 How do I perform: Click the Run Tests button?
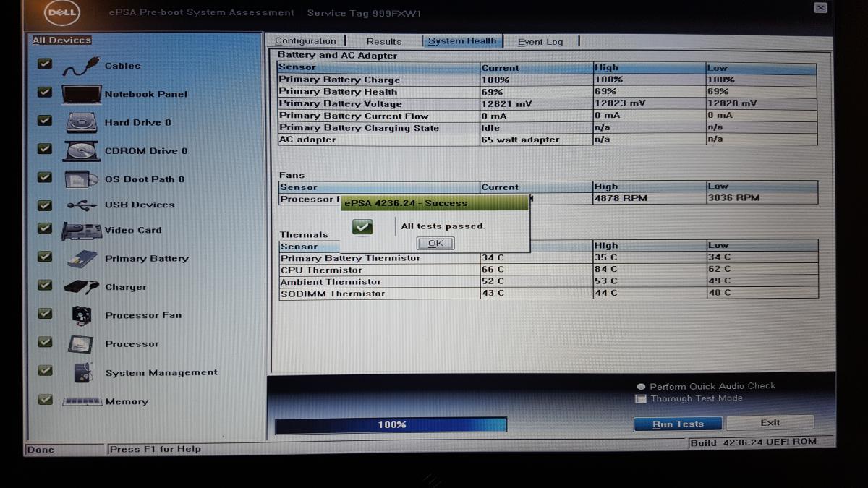point(678,424)
